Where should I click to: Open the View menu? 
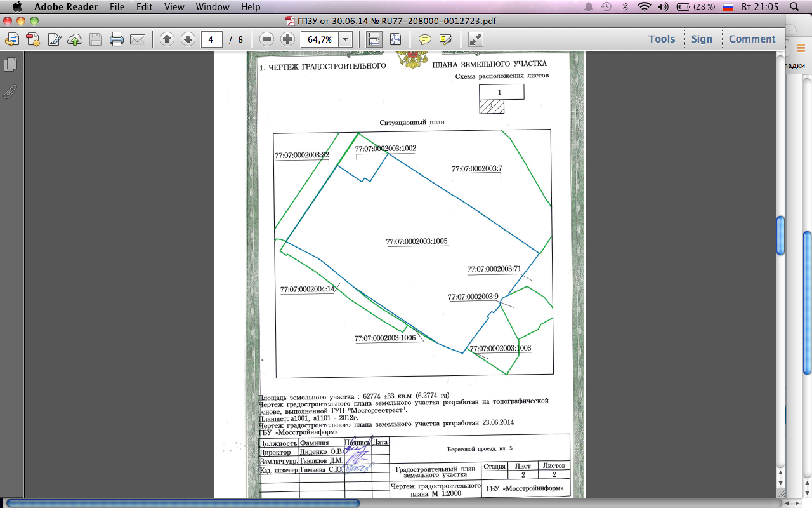coord(174,7)
